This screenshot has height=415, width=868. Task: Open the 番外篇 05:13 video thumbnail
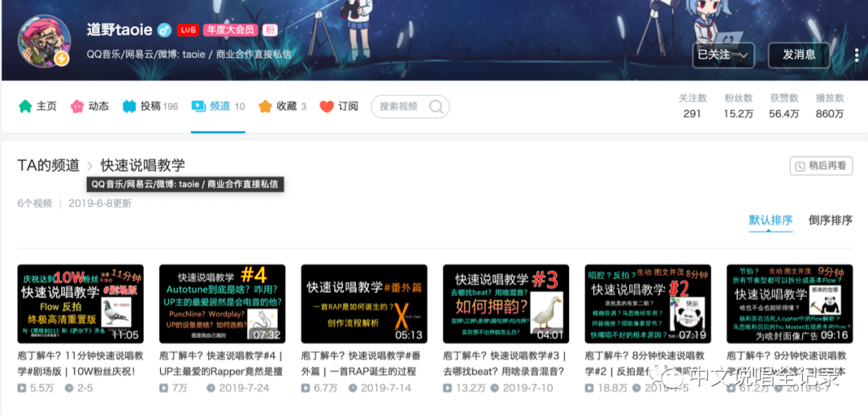[364, 304]
